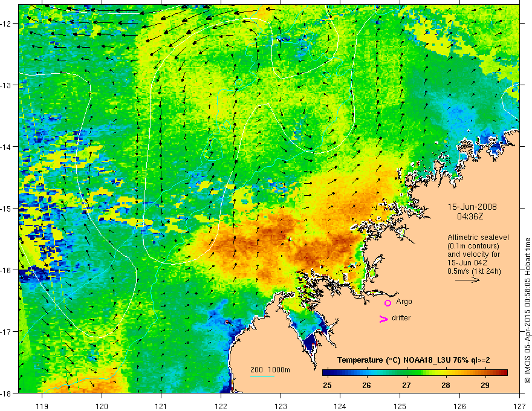Click longitude axis label '122'
This screenshot has width=532, height=411.
point(221,406)
